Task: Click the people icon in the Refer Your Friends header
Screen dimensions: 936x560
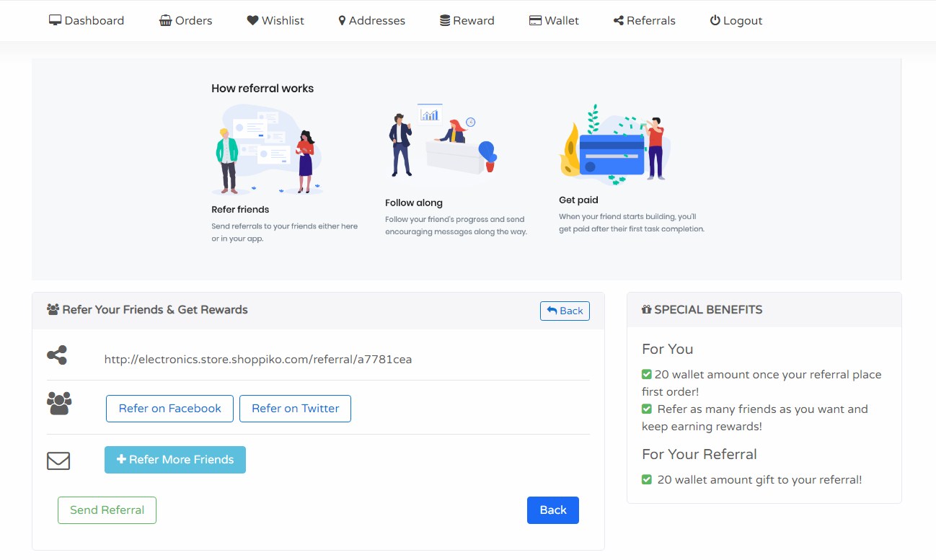Action: point(53,310)
